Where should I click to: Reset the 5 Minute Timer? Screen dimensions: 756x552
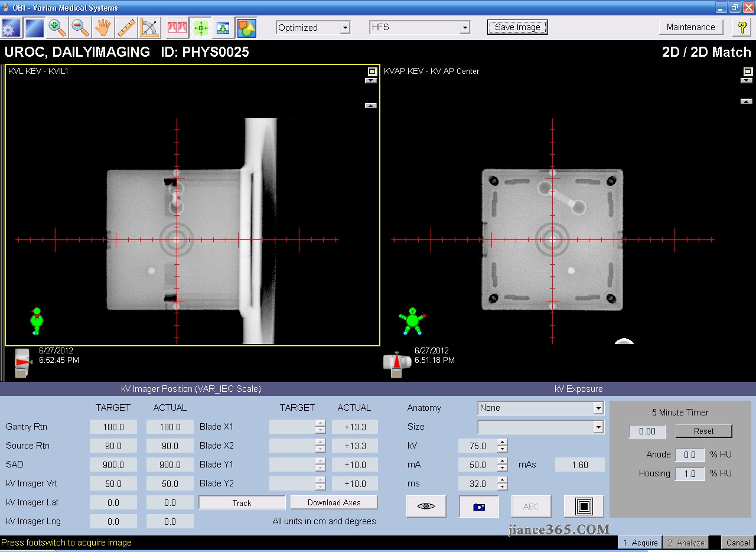[704, 431]
